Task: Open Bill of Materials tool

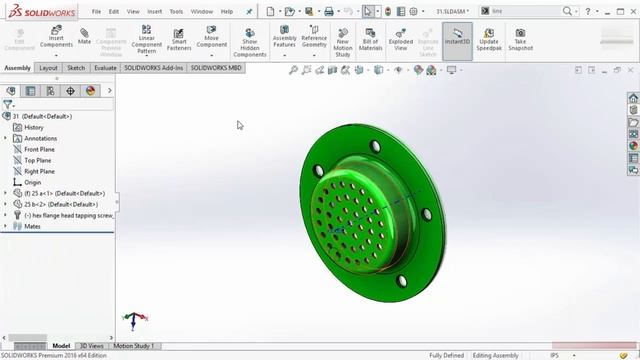Action: (x=370, y=39)
